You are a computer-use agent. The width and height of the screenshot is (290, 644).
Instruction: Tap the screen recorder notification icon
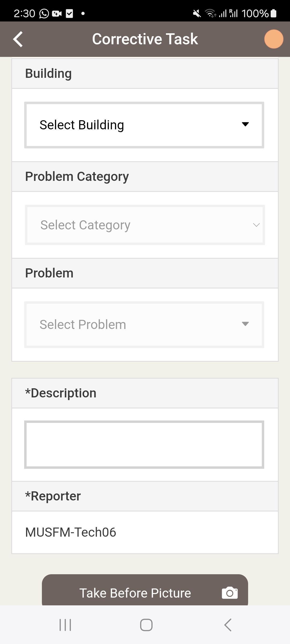pos(57,13)
